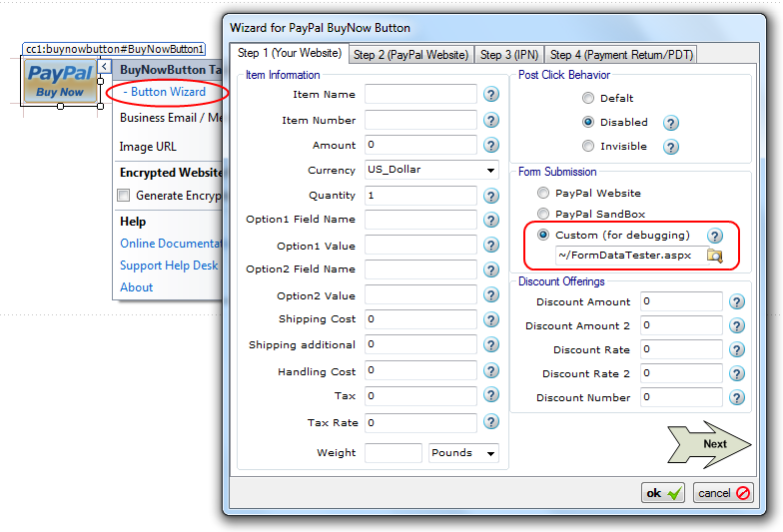This screenshot has height=532, width=783.
Task: Collapse the smart tag panel arrow
Action: [x=104, y=68]
